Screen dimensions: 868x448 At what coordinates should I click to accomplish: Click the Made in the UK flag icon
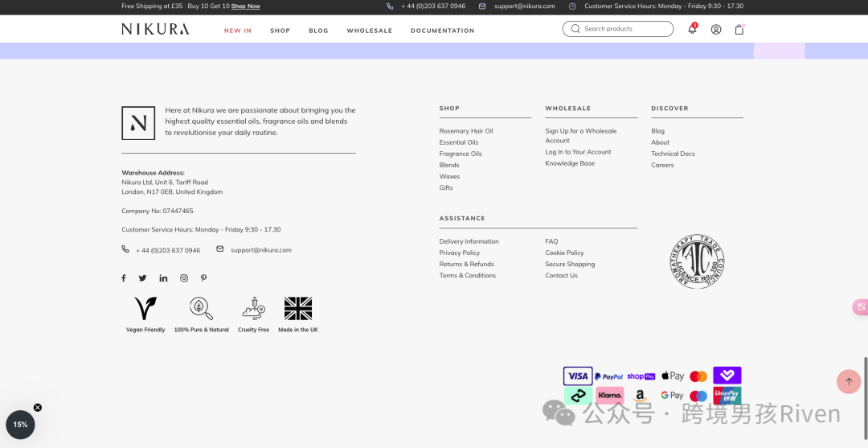[x=298, y=308]
